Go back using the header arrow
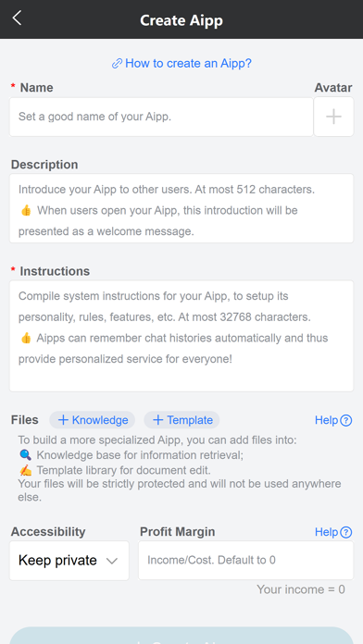 coord(17,19)
